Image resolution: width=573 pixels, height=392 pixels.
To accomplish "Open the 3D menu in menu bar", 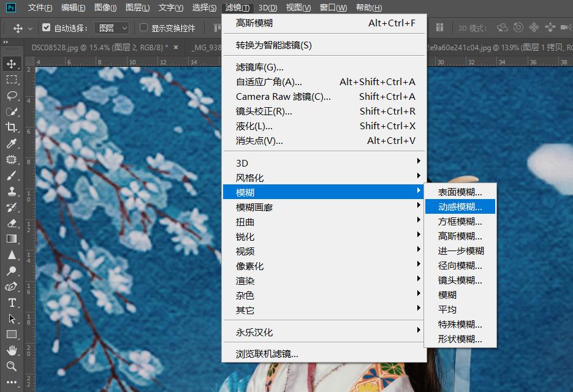I will pos(268,7).
